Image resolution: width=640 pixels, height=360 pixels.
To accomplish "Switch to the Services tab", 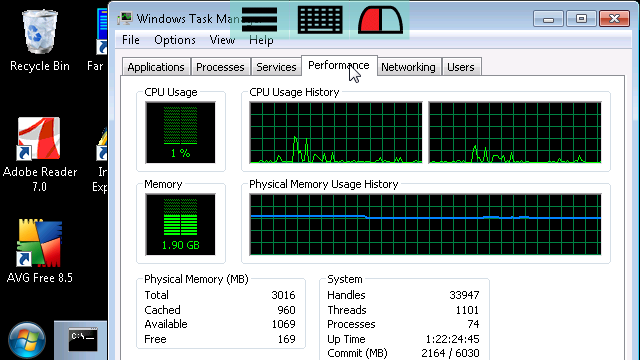I will [x=276, y=67].
